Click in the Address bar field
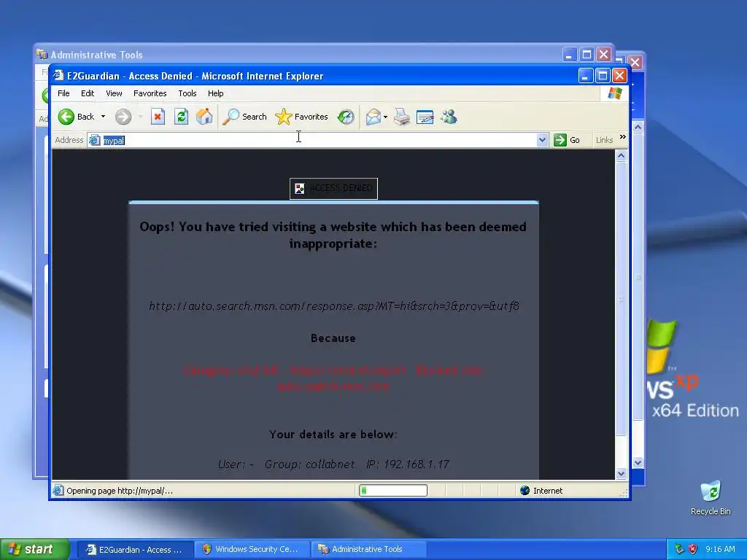Screen dimensions: 747x560 (318, 140)
